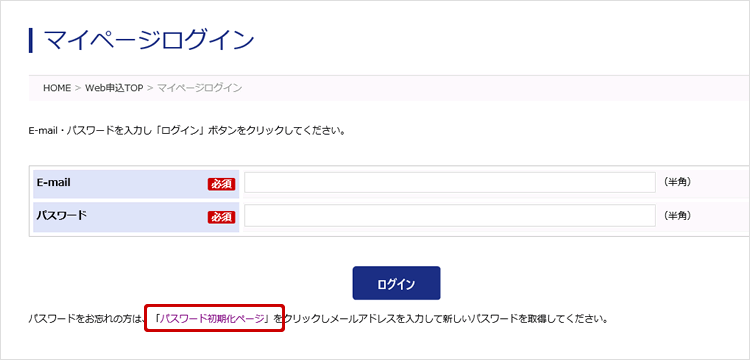Click the breadcrumb arrow after Web申込TOP
Viewport: 750px width, 360px height.
point(150,88)
